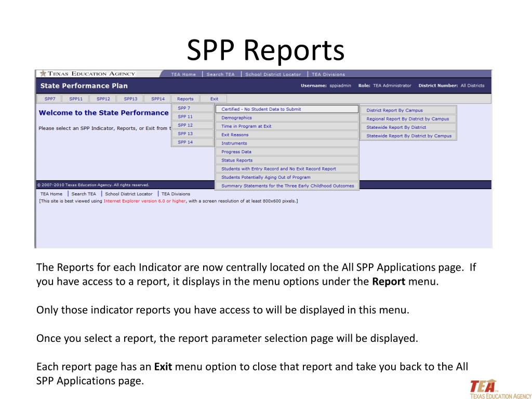The width and height of the screenshot is (532, 399).
Task: Select the SPP12 menu tab
Action: pyautogui.click(x=103, y=99)
